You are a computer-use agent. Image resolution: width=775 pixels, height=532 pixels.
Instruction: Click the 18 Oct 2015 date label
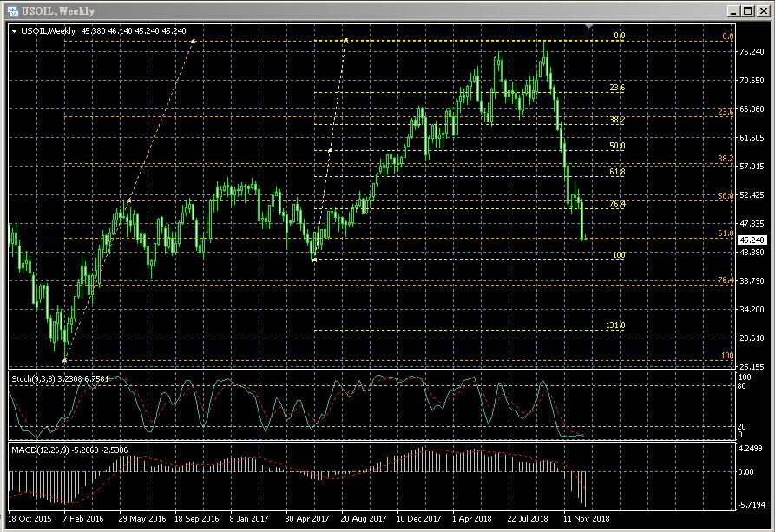[x=28, y=518]
